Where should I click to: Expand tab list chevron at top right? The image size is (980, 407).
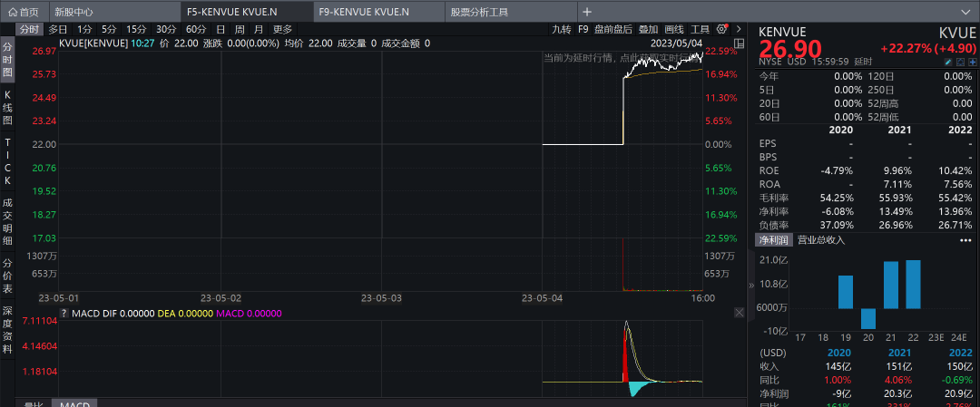pos(967,12)
